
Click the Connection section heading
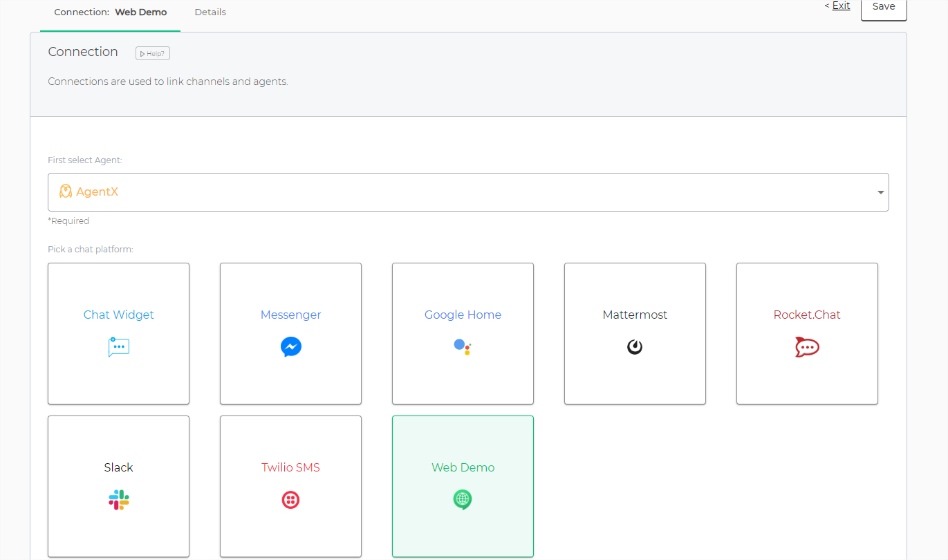click(x=83, y=52)
